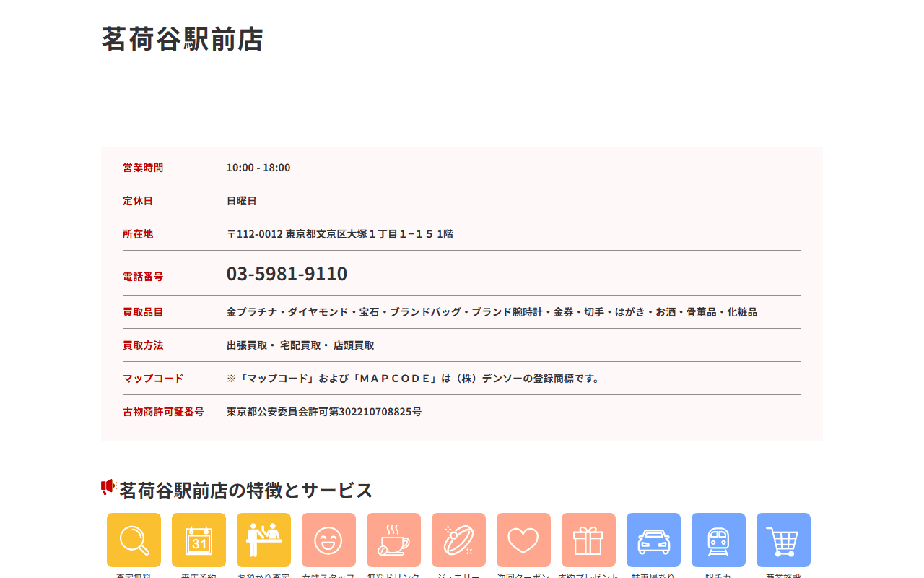Click the business hours 10:00 - 18:00
The height and width of the screenshot is (578, 924).
[258, 168]
